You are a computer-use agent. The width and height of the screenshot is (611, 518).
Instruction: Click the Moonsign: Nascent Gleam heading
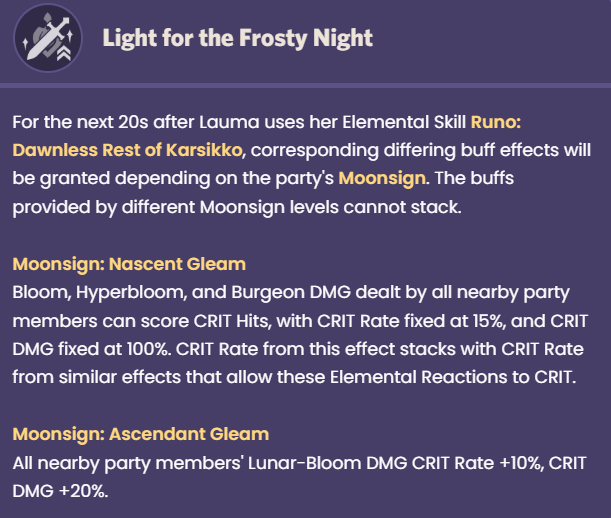[129, 264]
